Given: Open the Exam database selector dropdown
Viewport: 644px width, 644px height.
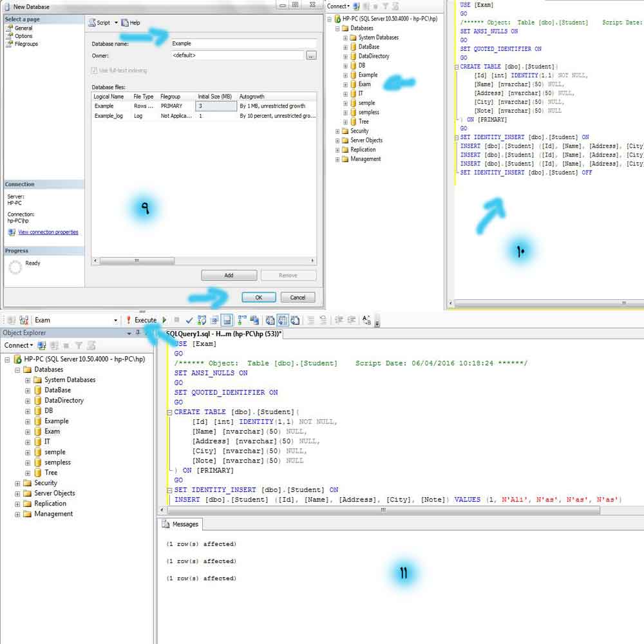Looking at the screenshot, I should pyautogui.click(x=116, y=320).
